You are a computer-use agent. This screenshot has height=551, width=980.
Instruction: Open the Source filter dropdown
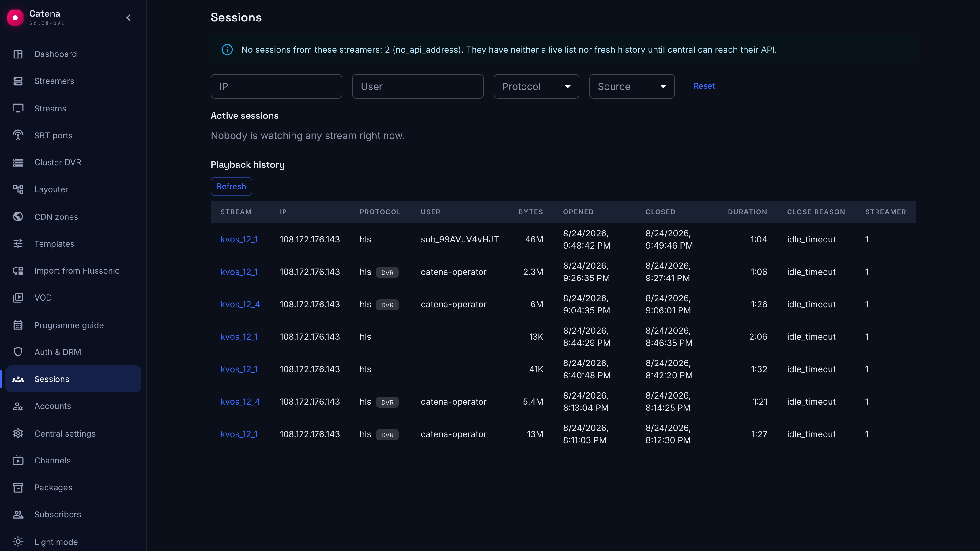click(632, 86)
